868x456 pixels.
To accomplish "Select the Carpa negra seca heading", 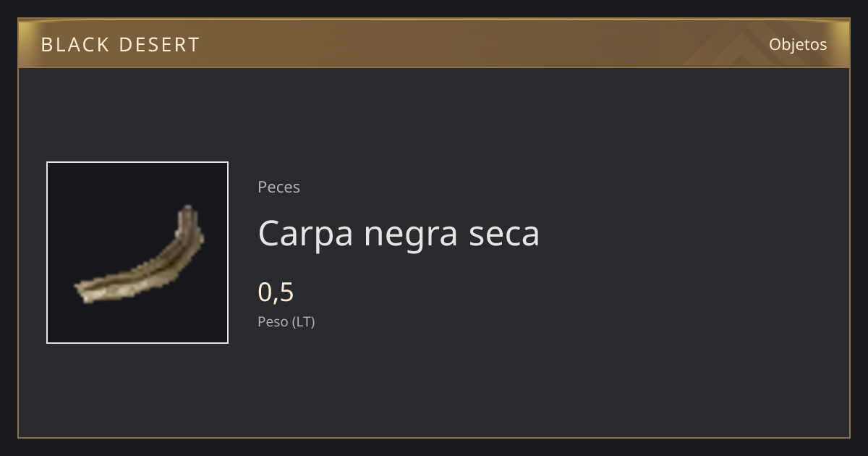I will (399, 233).
